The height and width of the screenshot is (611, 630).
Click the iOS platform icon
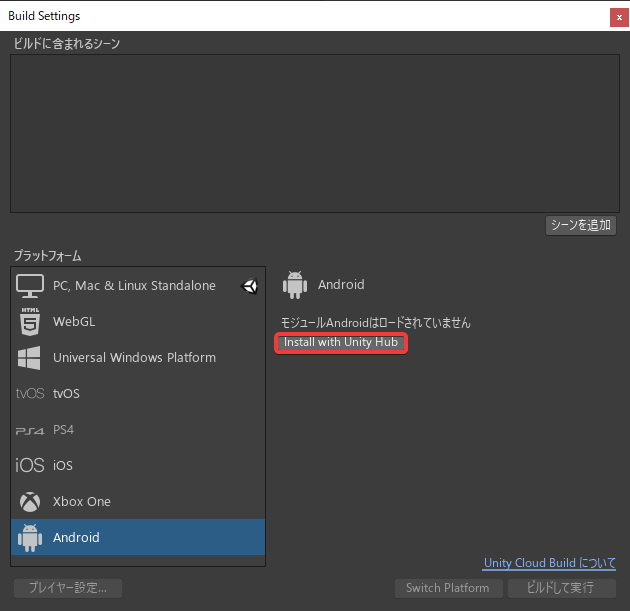click(x=30, y=465)
